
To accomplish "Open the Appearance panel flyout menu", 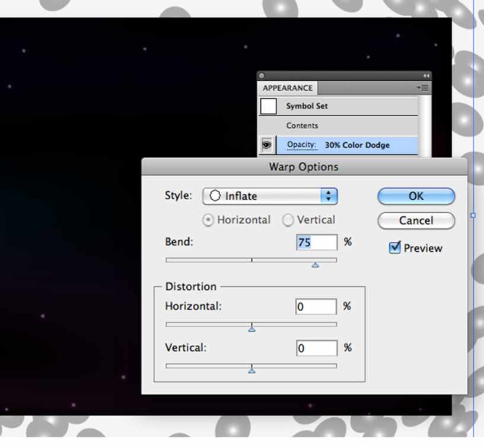I will pos(423,88).
